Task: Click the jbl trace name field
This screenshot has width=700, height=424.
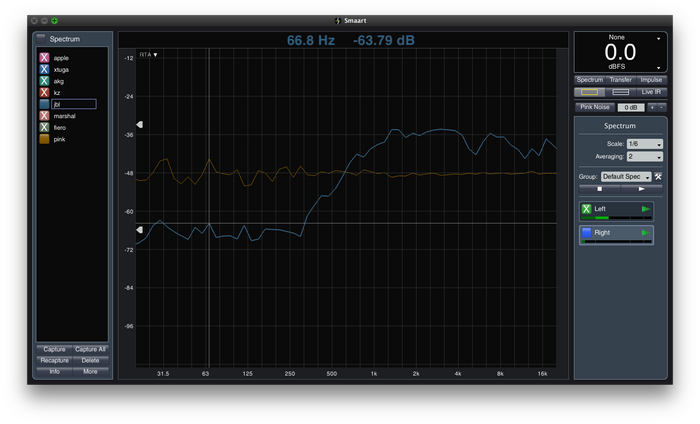Action: [x=74, y=104]
